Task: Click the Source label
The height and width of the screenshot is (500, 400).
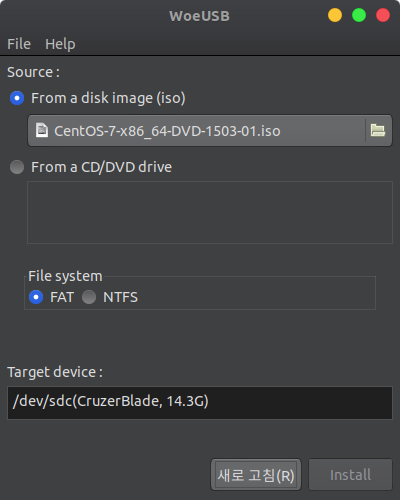Action: click(33, 72)
